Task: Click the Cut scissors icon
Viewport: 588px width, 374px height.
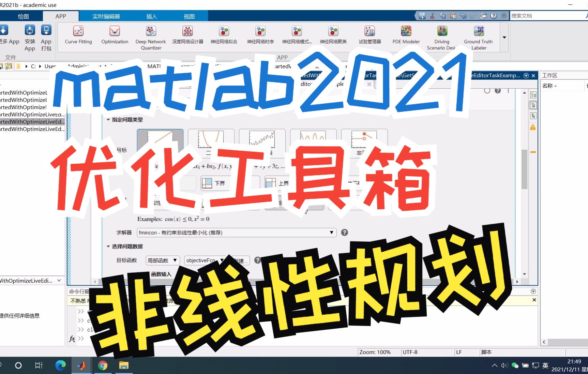Action: 432,16
